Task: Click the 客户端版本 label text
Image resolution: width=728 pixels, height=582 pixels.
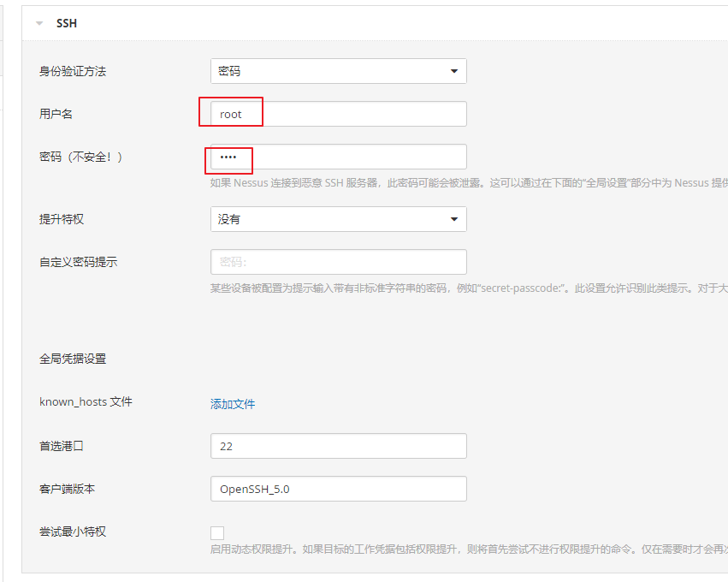Action: (x=68, y=489)
